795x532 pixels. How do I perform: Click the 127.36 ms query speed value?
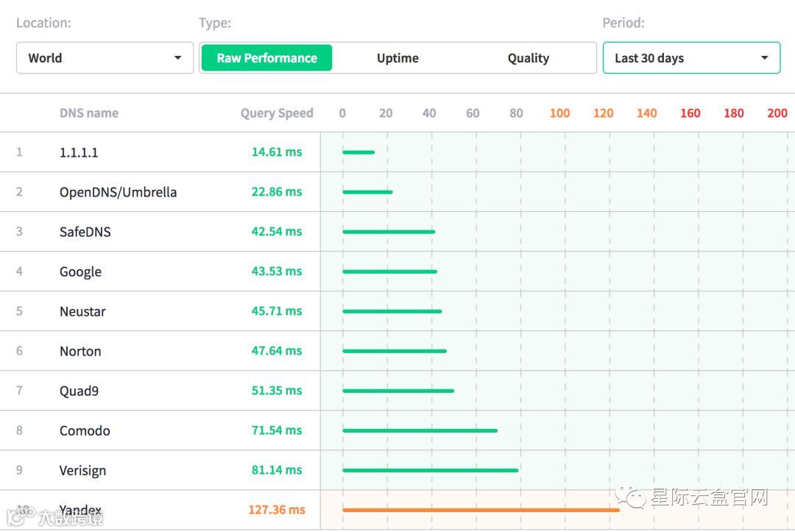[x=277, y=510]
